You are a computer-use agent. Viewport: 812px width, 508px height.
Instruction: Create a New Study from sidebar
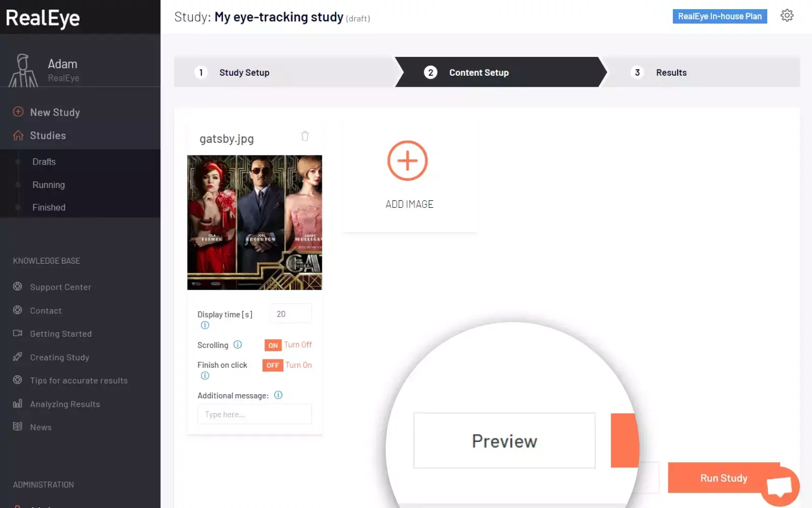coord(55,112)
